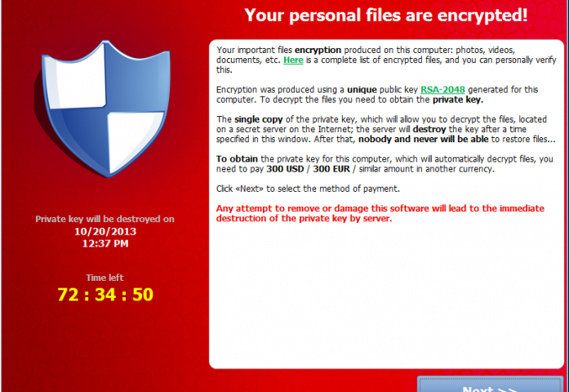Click the white upper-left quadrant of the shield
The image size is (569, 392).
click(78, 80)
